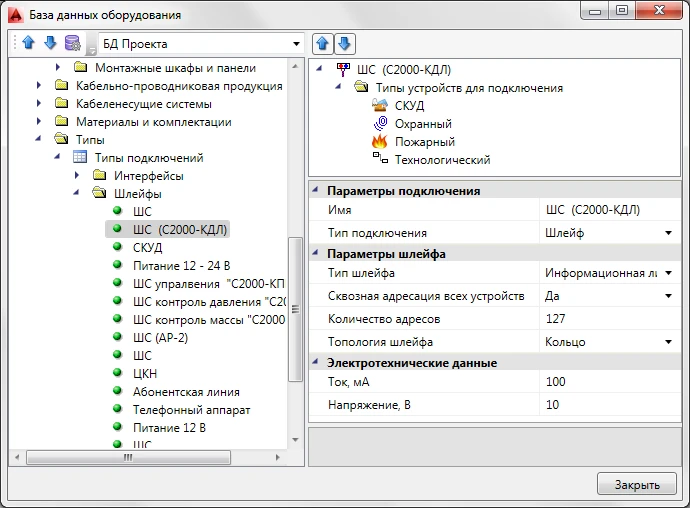Select Питание 12 - 24 В item
690x508 pixels.
point(181,266)
